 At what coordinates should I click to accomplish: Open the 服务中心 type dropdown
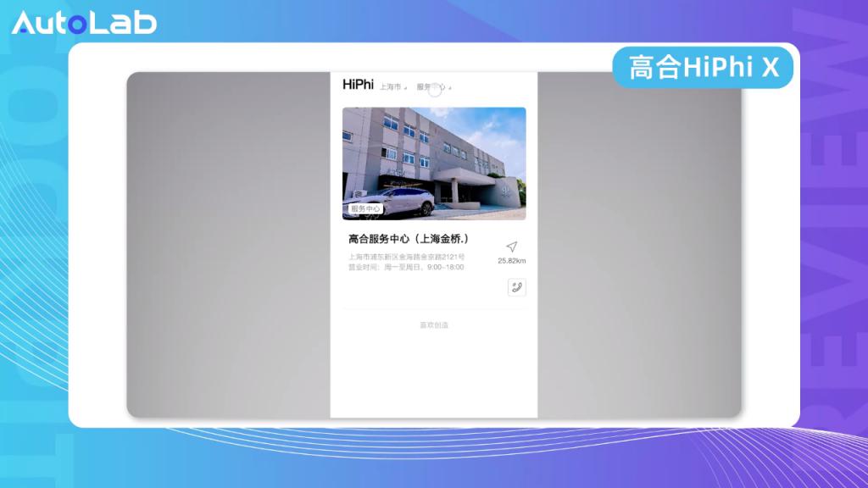(x=434, y=87)
